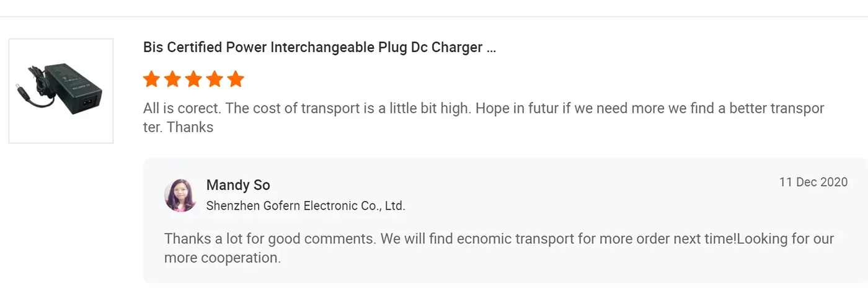Open Shenzhen Gofern Electronic Co., Ltd. link
The width and height of the screenshot is (868, 301).
pos(306,206)
